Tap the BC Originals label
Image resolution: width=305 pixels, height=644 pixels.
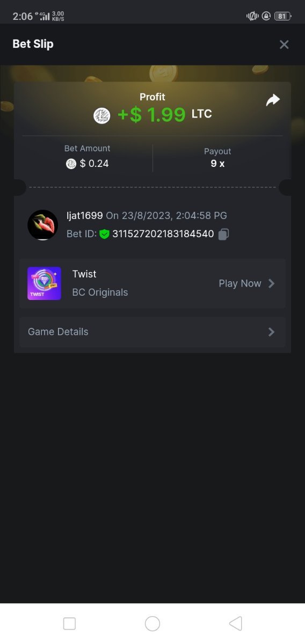[100, 292]
